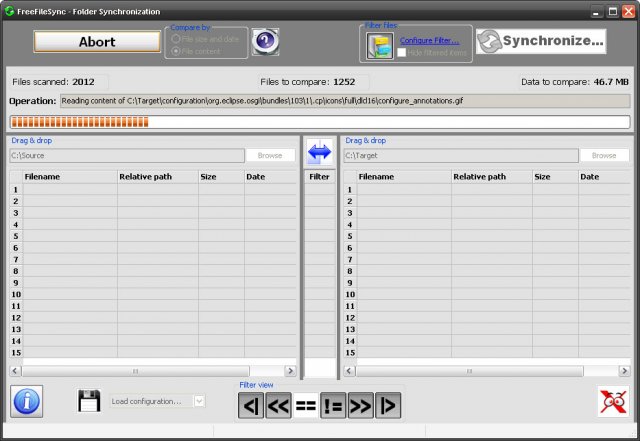Click the Abort button
640x441 pixels.
97,42
